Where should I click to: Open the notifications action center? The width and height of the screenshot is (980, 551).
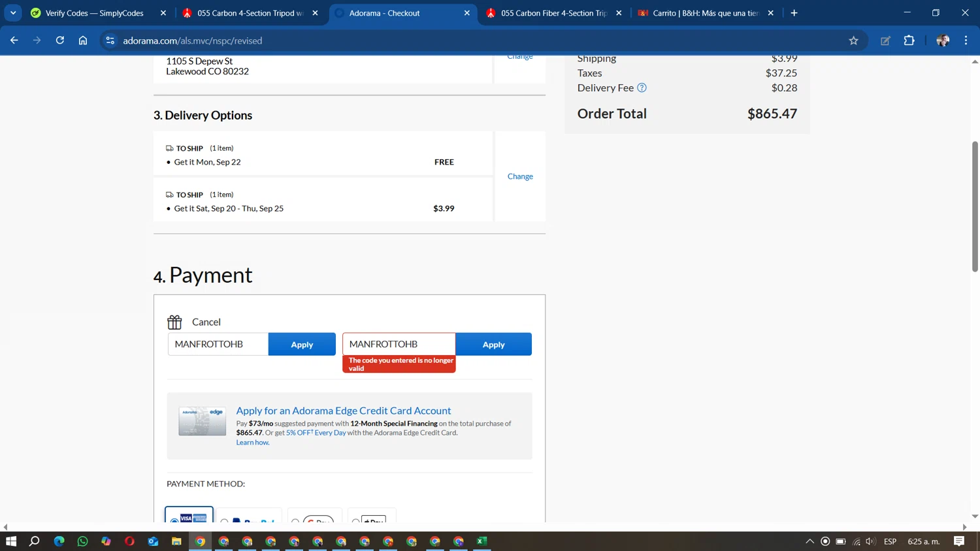(959, 541)
